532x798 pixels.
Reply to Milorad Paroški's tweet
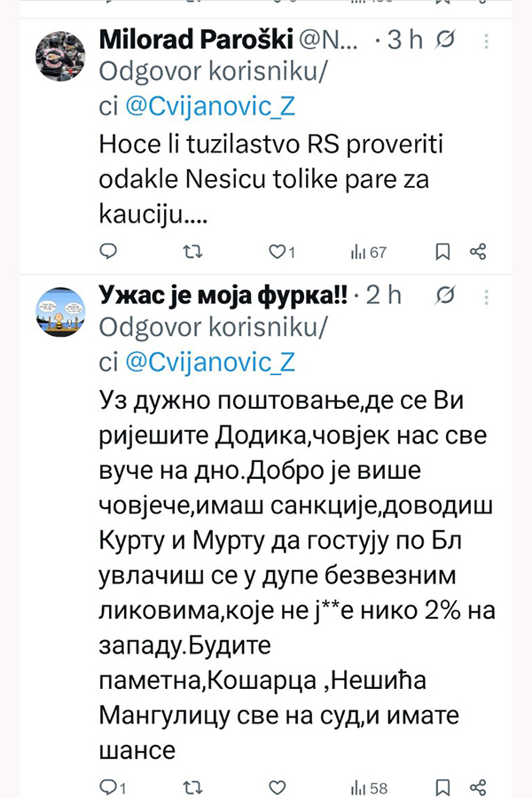107,252
